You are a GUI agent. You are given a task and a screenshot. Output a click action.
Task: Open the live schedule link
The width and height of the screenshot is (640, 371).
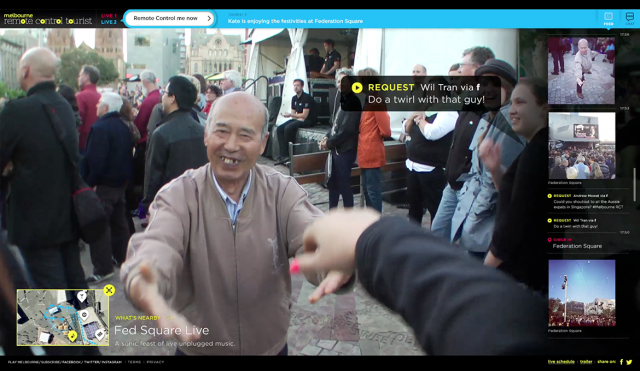tap(561, 362)
